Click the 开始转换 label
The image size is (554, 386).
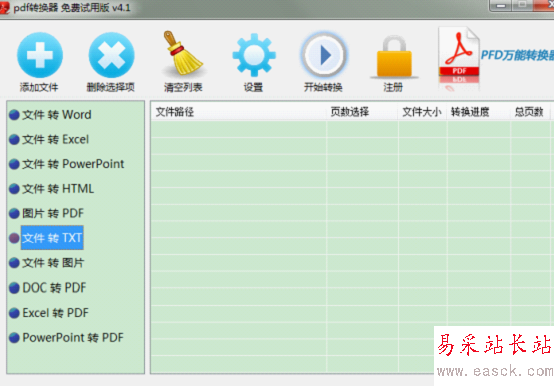point(323,87)
